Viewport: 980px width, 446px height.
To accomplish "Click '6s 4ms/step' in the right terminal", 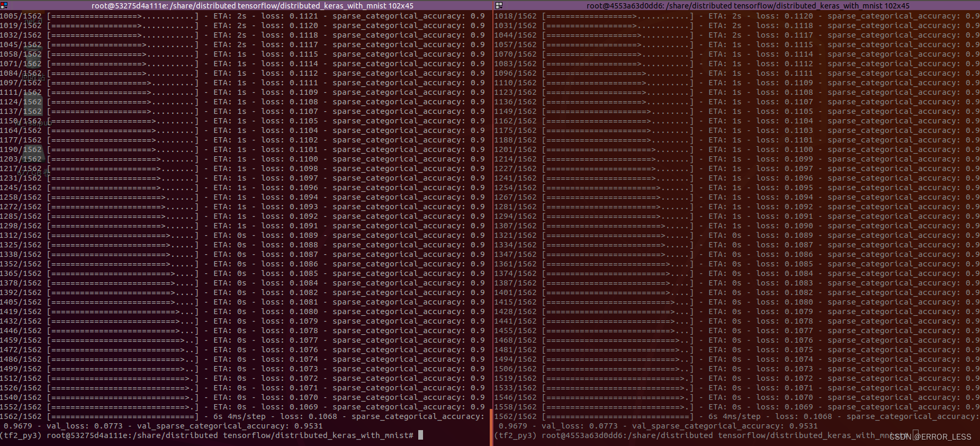I will click(x=734, y=416).
